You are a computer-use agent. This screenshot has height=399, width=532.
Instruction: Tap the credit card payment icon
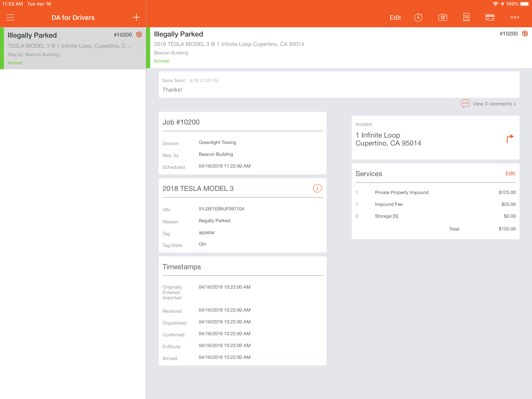pos(490,17)
